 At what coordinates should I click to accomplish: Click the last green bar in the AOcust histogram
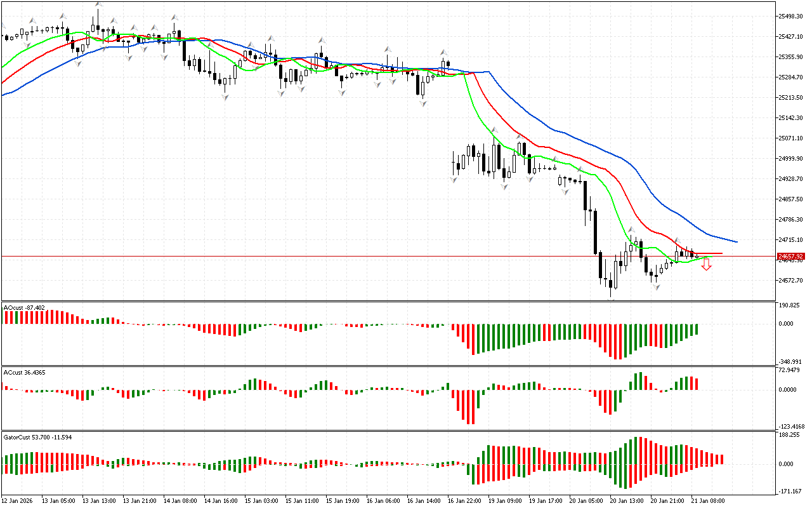tap(697, 329)
